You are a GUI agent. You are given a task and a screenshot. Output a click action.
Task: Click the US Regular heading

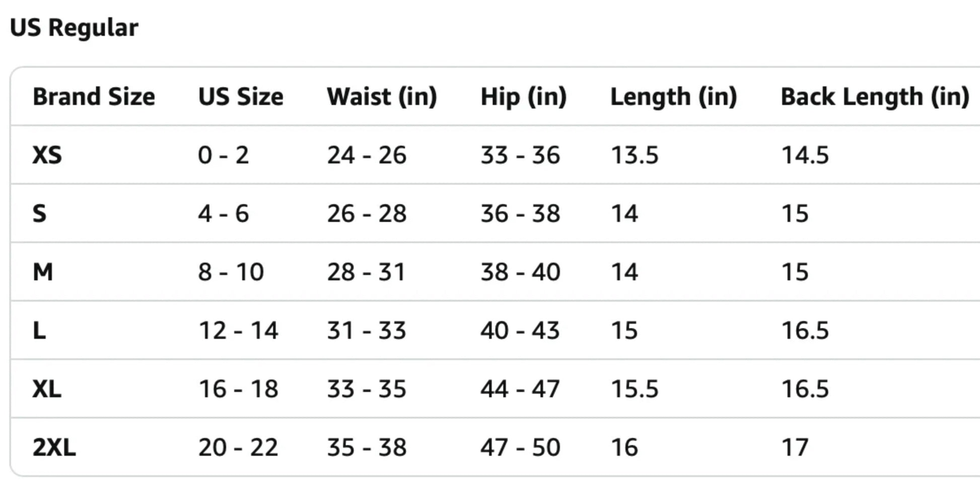(74, 28)
